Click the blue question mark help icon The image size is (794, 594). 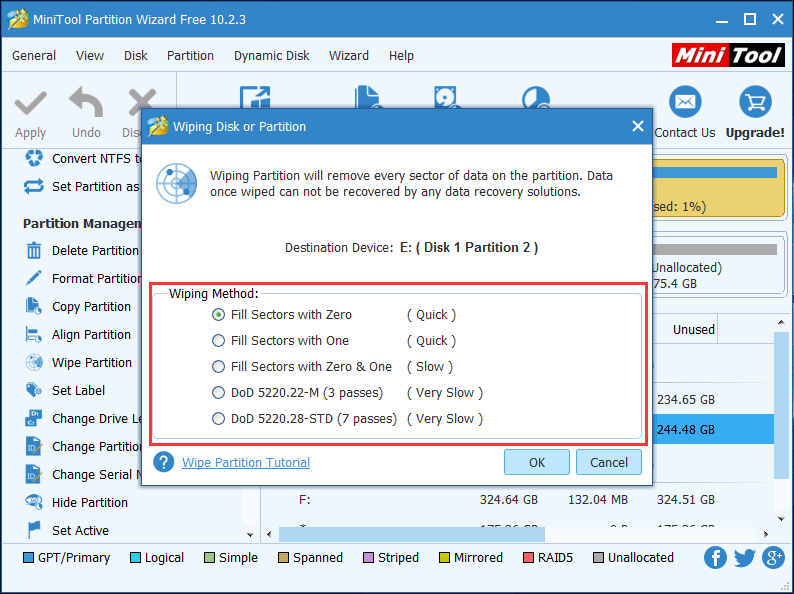164,462
